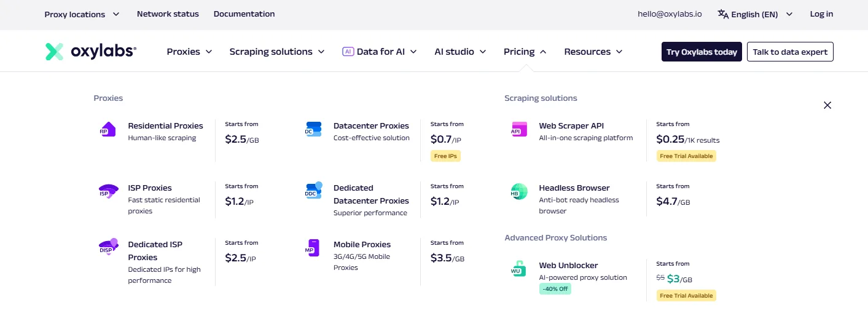This screenshot has height=321, width=868.
Task: Click the ISP Proxies icon
Action: [108, 191]
